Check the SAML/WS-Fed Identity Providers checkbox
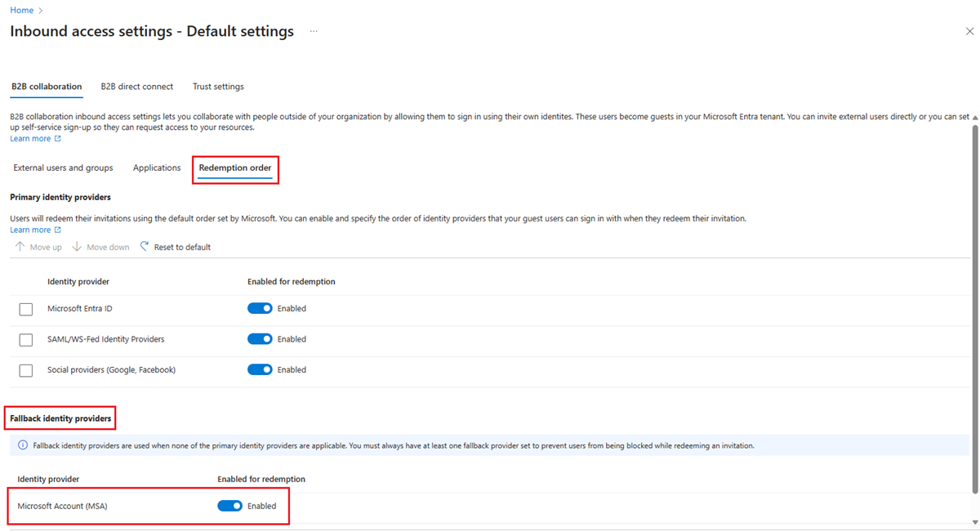Image resolution: width=980 pixels, height=532 pixels. pyautogui.click(x=26, y=339)
